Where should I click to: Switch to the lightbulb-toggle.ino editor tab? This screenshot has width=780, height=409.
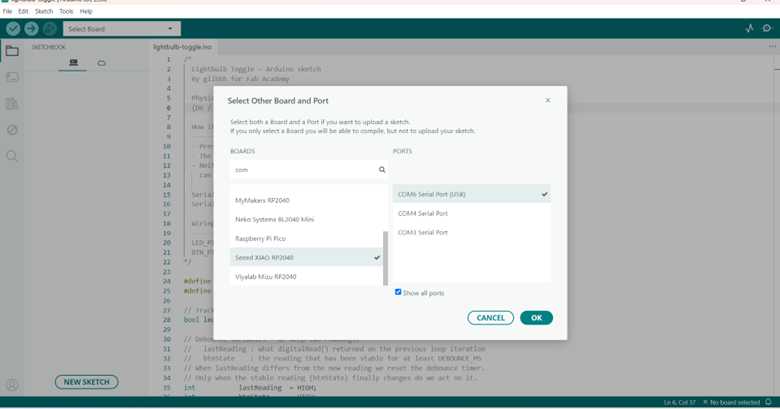click(183, 47)
